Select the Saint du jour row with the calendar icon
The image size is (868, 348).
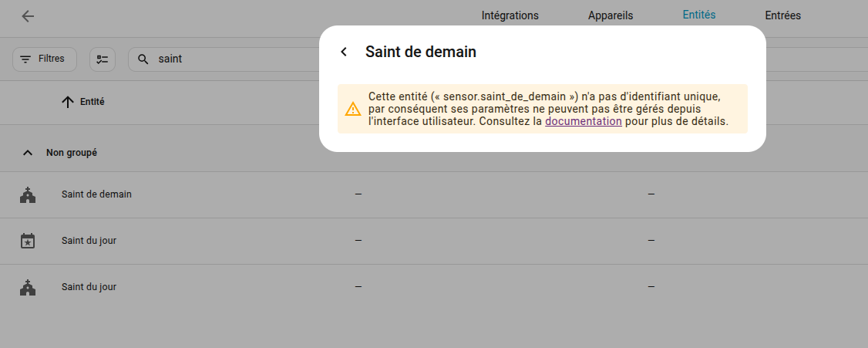click(89, 241)
